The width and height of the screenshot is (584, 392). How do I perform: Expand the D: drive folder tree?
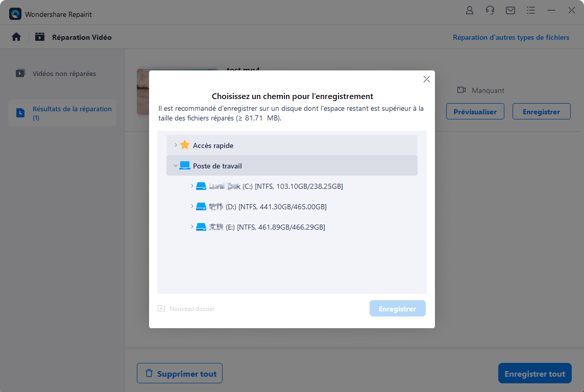(x=192, y=206)
